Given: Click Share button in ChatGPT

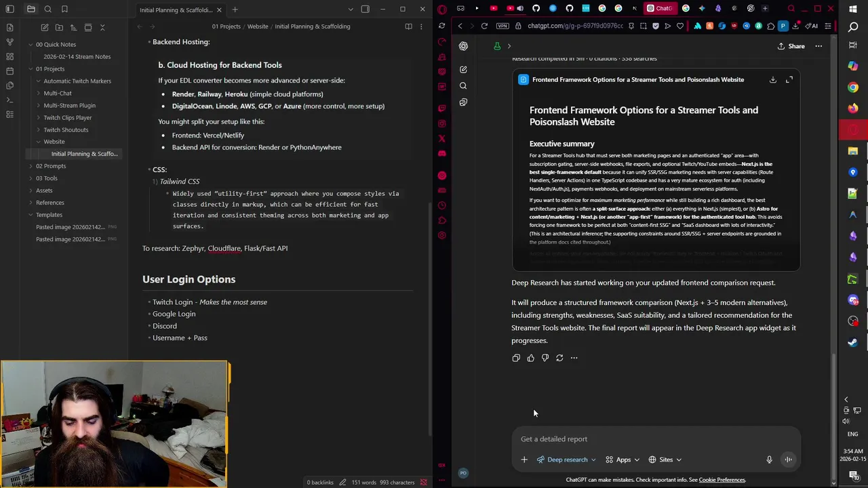Looking at the screenshot, I should (791, 46).
